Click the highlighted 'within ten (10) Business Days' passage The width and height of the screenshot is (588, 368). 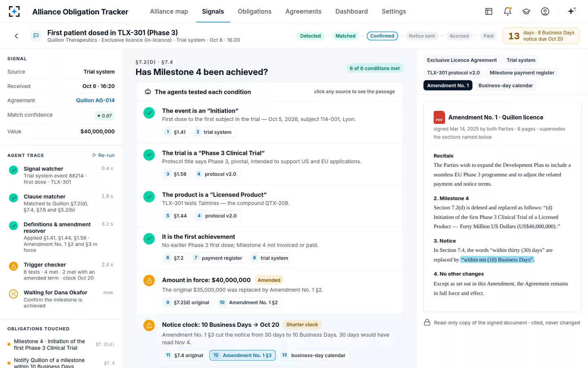(x=497, y=260)
